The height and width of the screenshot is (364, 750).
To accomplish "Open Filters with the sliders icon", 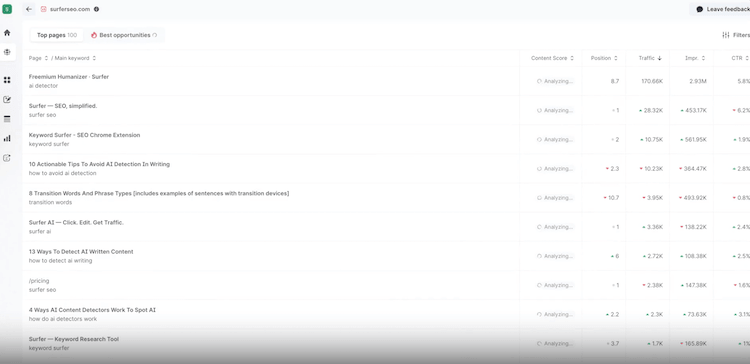I will coord(736,35).
